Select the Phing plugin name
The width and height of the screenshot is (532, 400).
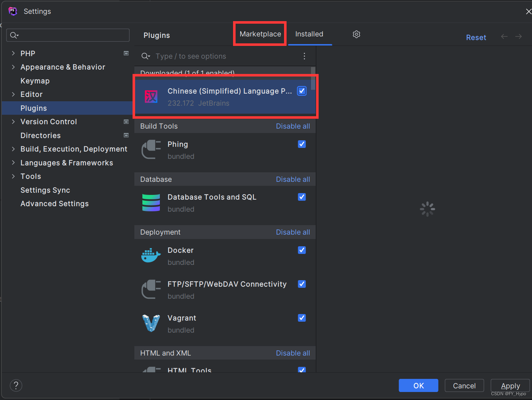point(178,144)
